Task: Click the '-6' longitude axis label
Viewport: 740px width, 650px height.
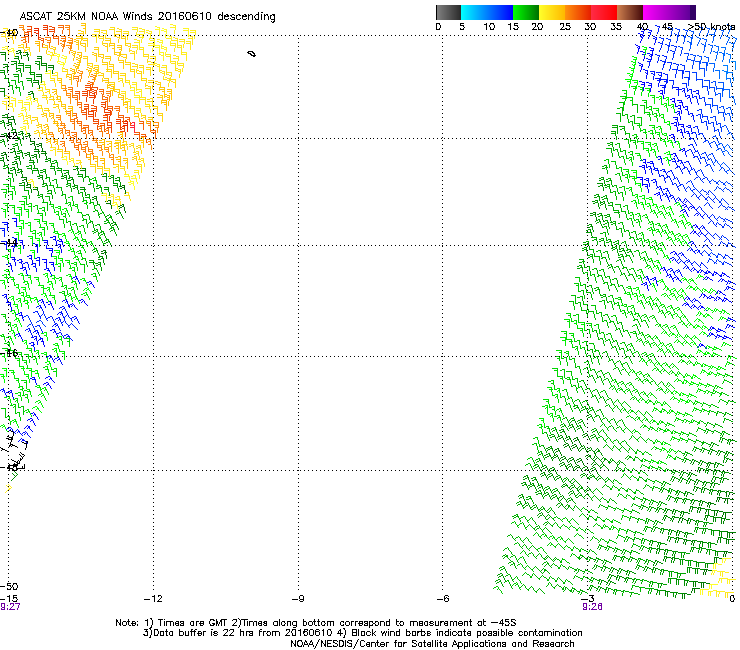Action: pos(442,599)
